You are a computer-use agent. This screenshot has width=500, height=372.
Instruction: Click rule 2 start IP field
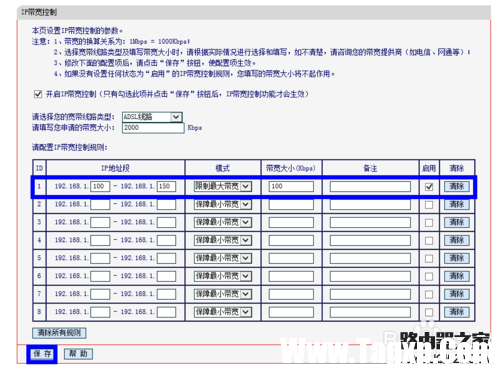coord(100,204)
